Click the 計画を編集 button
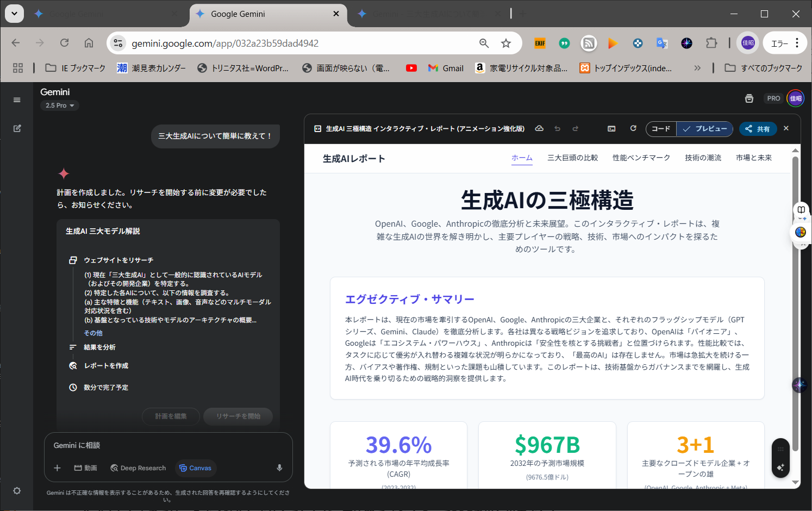This screenshot has width=812, height=511. tap(171, 416)
